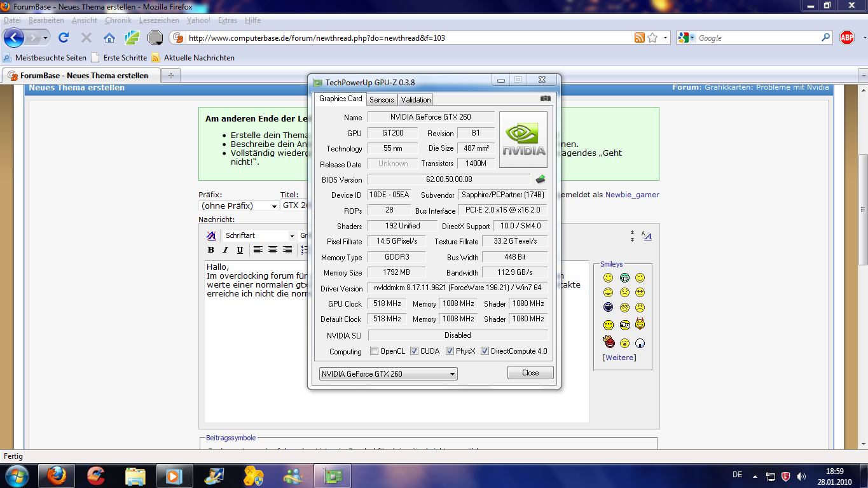Go back with Firefox back arrow
Image resolution: width=868 pixels, height=488 pixels.
pos(13,38)
